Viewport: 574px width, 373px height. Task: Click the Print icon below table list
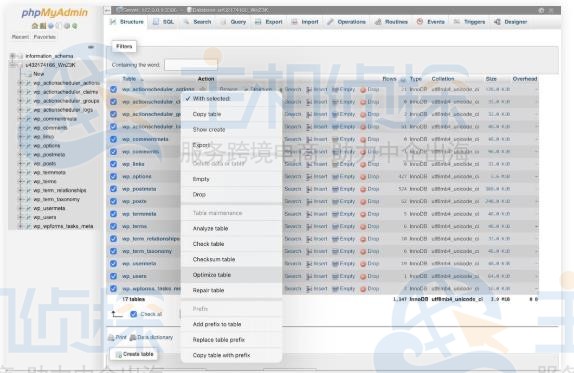coord(111,337)
